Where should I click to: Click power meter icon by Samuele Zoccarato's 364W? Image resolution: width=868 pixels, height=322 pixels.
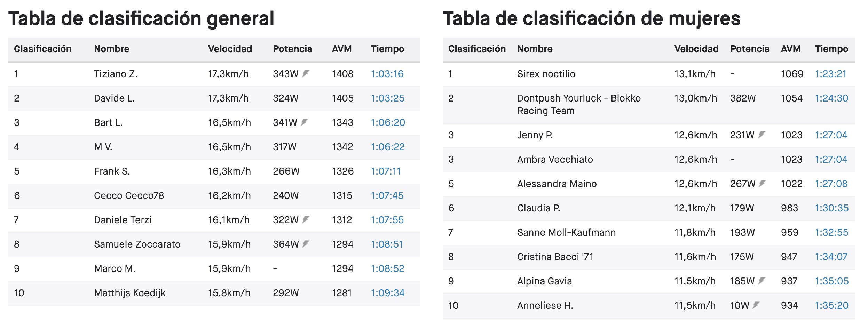pyautogui.click(x=306, y=244)
